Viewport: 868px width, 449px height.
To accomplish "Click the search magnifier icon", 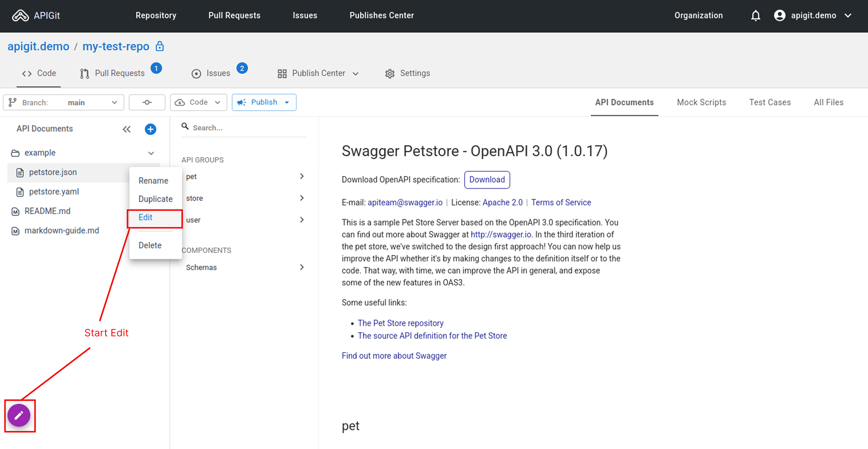I will point(185,126).
